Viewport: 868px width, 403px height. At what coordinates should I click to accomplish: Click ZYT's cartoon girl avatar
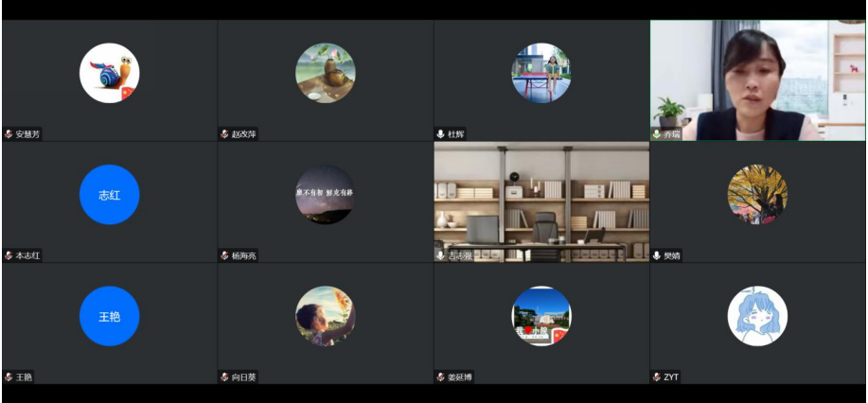pyautogui.click(x=757, y=316)
